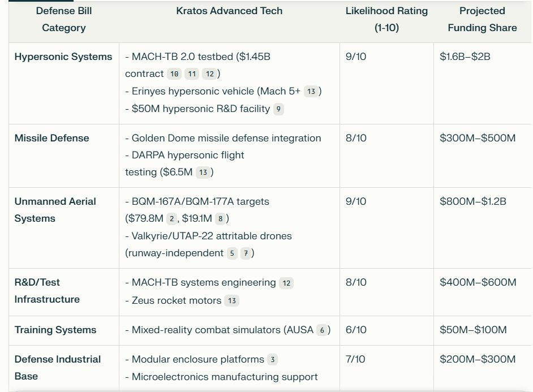Open citation 9 after hypersonic R&D facility

[278, 109]
